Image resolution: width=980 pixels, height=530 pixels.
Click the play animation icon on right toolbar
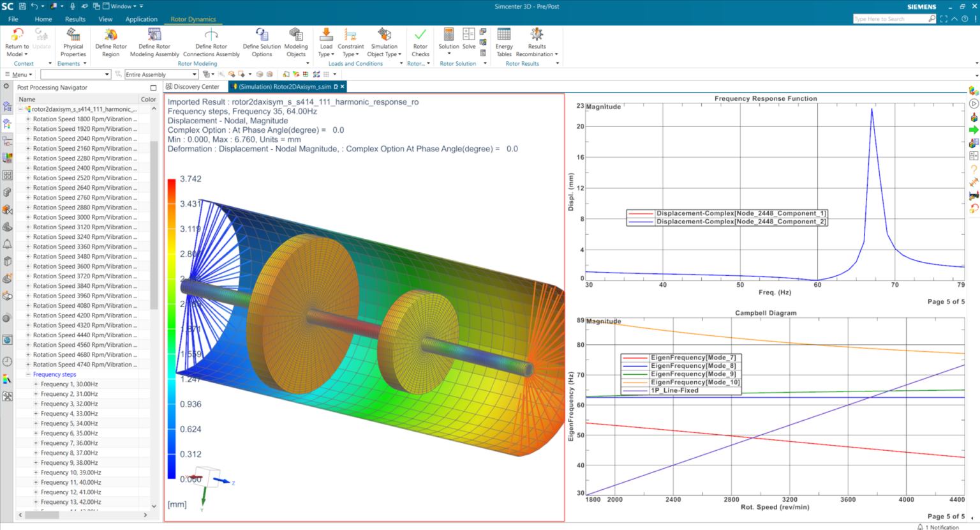click(x=974, y=103)
